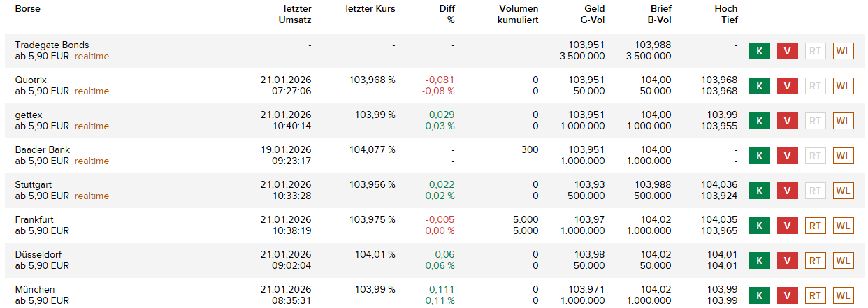
Task: Click red V sell button for Baader Bank
Action: click(x=787, y=156)
